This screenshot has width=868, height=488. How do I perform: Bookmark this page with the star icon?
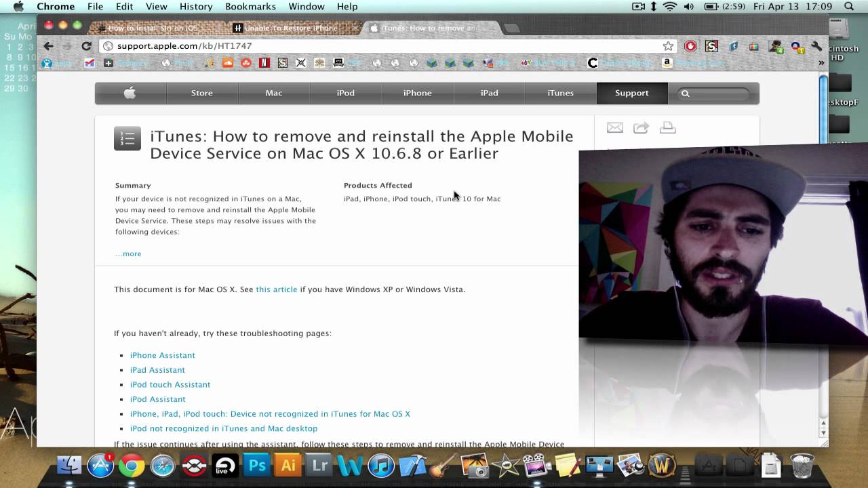[669, 46]
